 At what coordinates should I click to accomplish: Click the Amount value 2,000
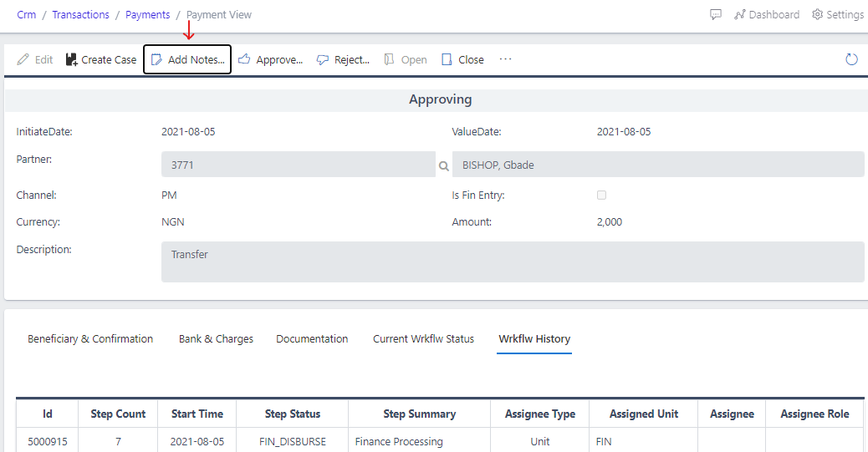coord(610,222)
